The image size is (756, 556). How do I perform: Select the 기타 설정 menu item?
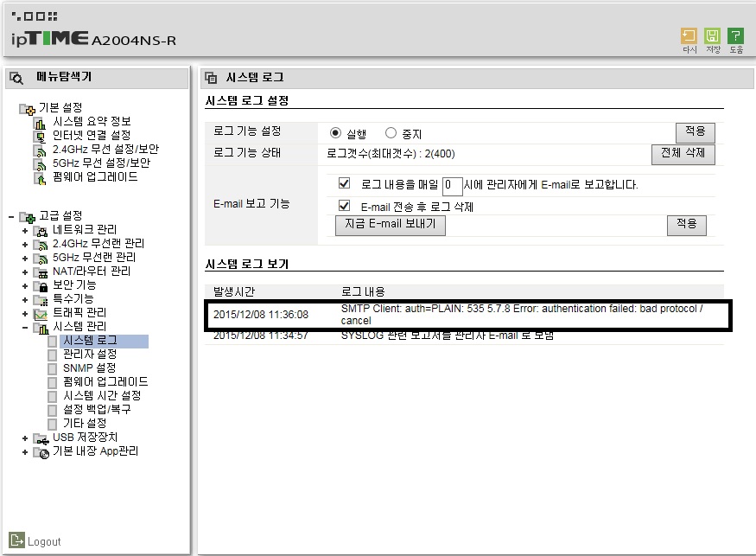pyautogui.click(x=85, y=424)
